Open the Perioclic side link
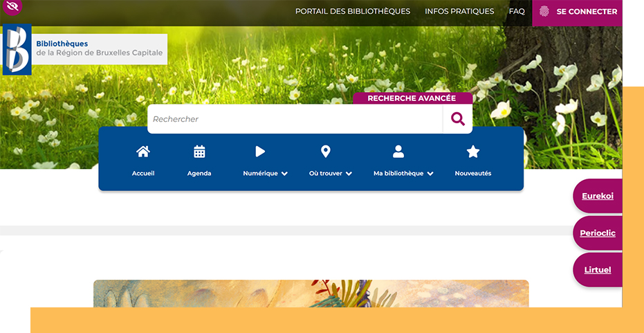Screen dimensions: 644x333 tap(598, 233)
